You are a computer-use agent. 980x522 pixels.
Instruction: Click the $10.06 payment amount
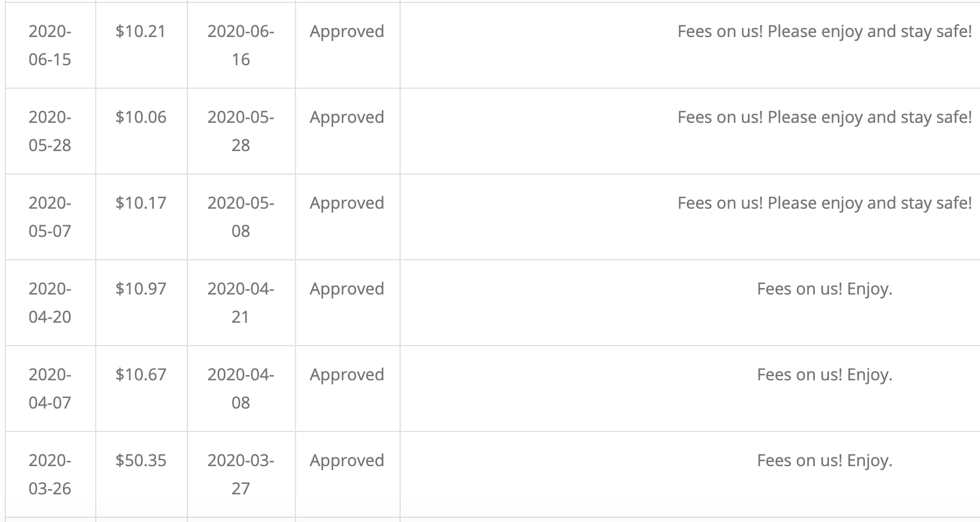tap(141, 117)
